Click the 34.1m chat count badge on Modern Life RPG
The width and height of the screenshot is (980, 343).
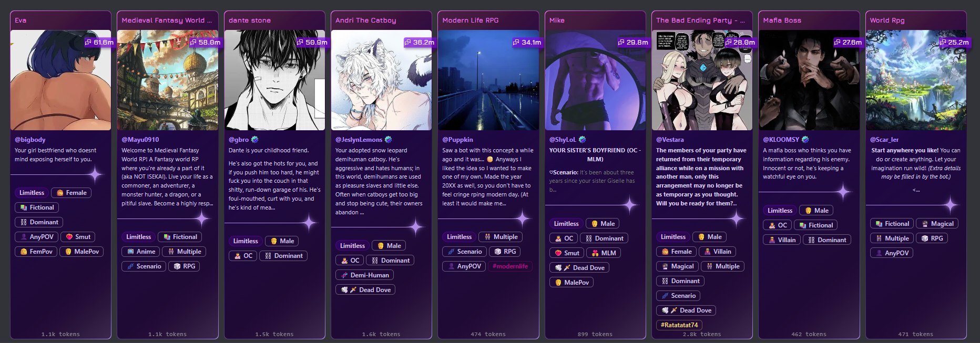(x=526, y=42)
